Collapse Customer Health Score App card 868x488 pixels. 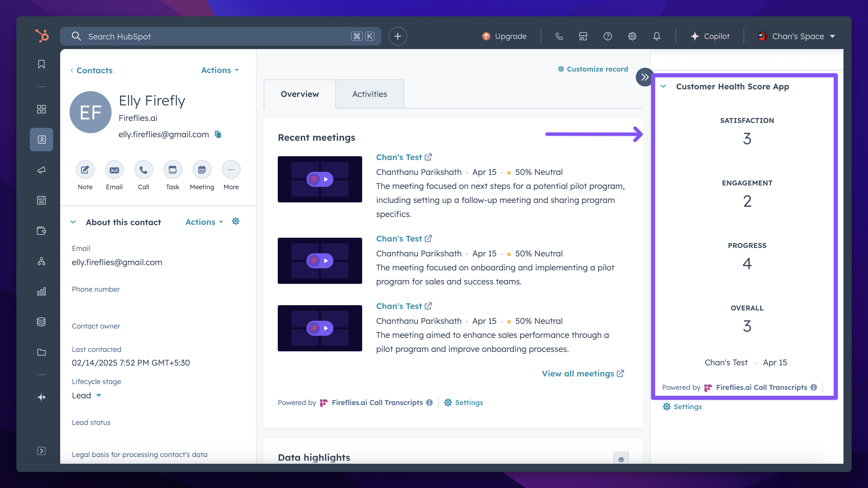pyautogui.click(x=664, y=86)
